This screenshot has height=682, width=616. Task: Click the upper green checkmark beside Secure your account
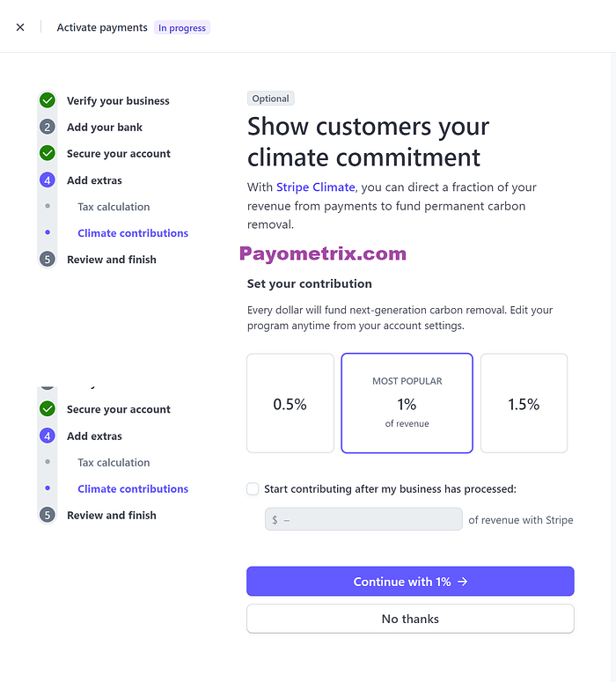point(48,153)
